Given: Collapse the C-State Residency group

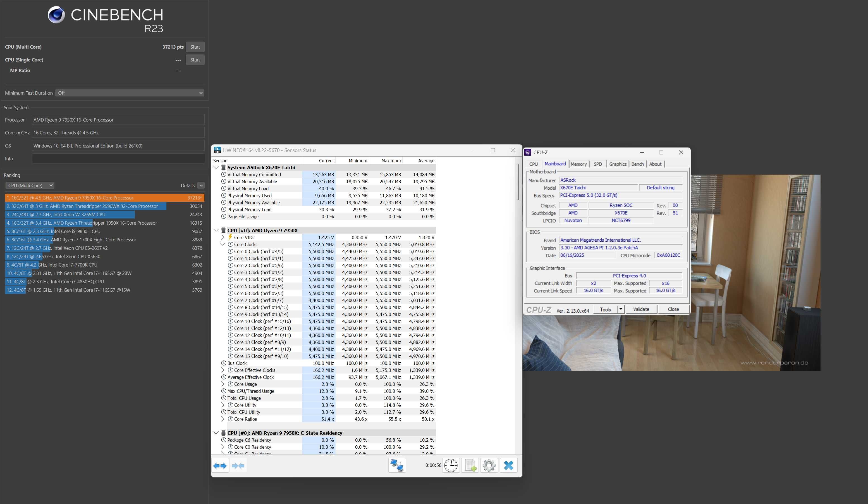Looking at the screenshot, I should [216, 433].
